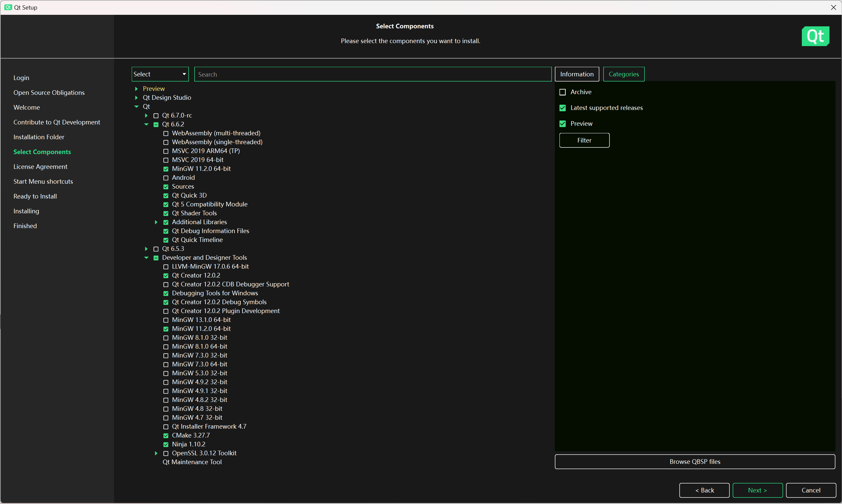The image size is (842, 504).
Task: Click the License Agreement step
Action: [41, 167]
